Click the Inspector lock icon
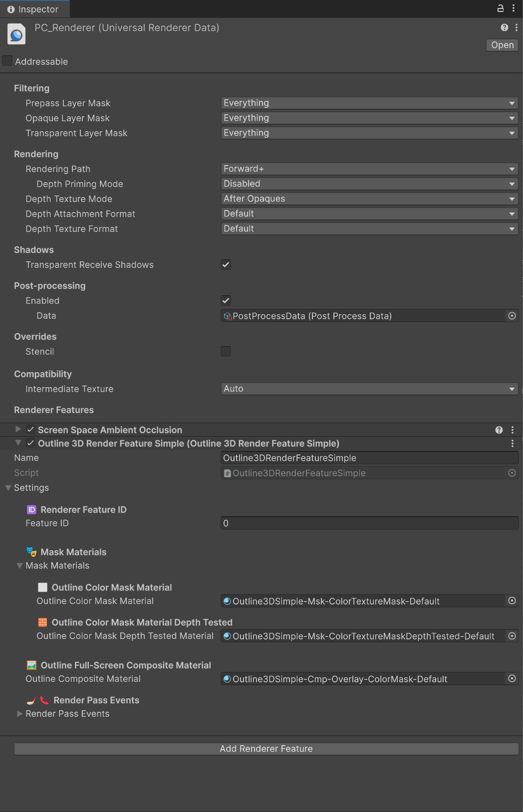Viewport: 523px width, 812px height. tap(500, 8)
